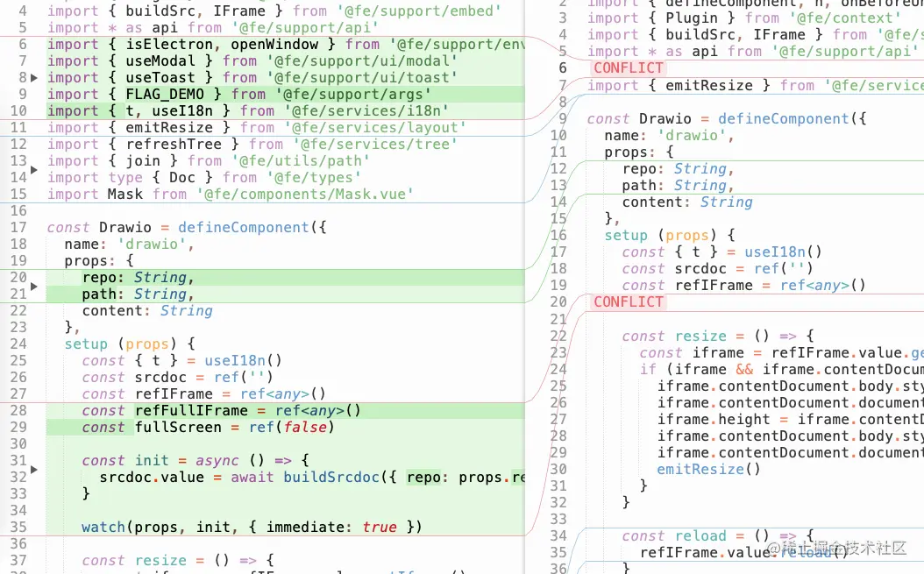Click the left pane's '@fe/support/embed' import line
The image size is (924, 574).
tap(274, 11)
